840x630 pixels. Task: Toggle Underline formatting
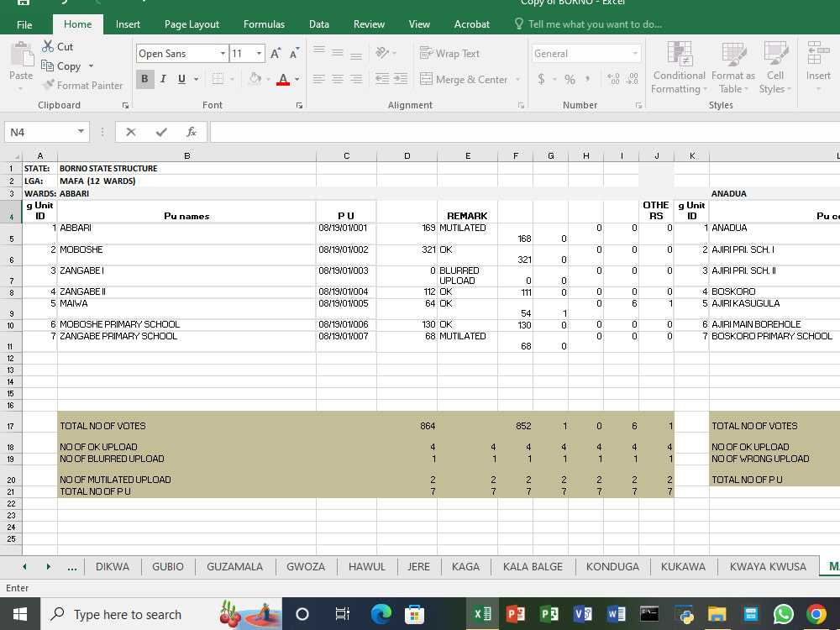tap(181, 79)
